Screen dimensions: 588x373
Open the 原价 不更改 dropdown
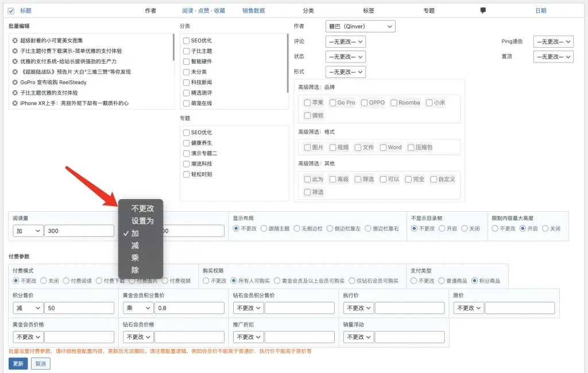coord(469,308)
